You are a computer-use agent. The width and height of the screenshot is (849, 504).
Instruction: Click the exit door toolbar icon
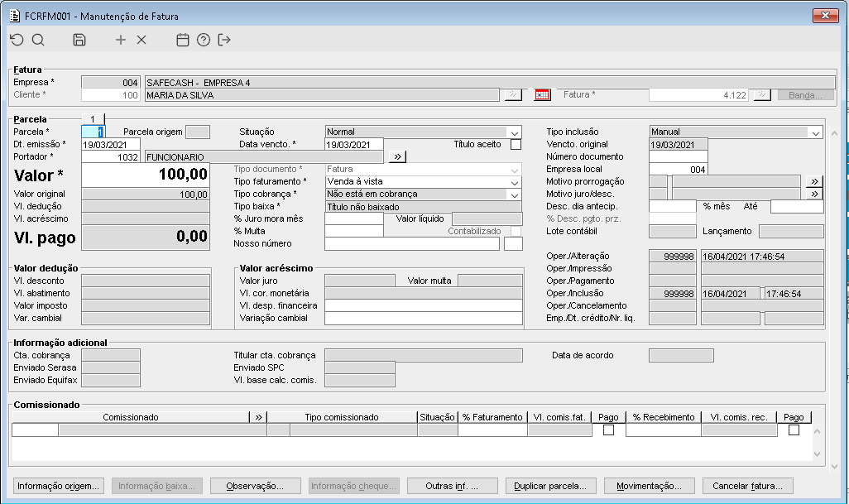click(224, 40)
